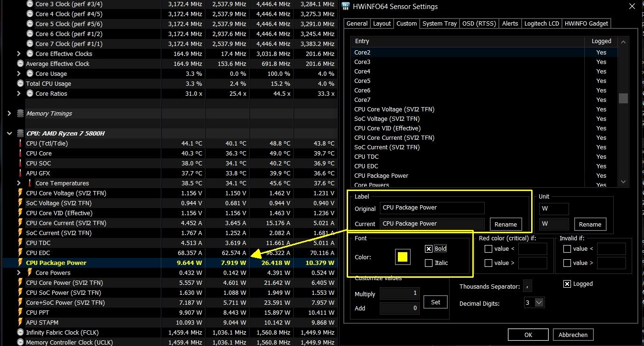The image size is (644, 346).
Task: Click the chip icon beside Memory Timings
Action: pos(20,113)
